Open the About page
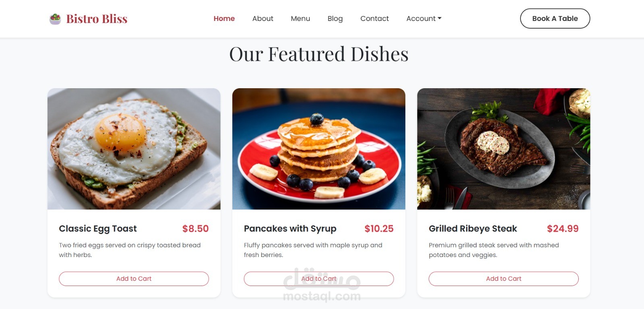This screenshot has width=644, height=309. tap(263, 19)
